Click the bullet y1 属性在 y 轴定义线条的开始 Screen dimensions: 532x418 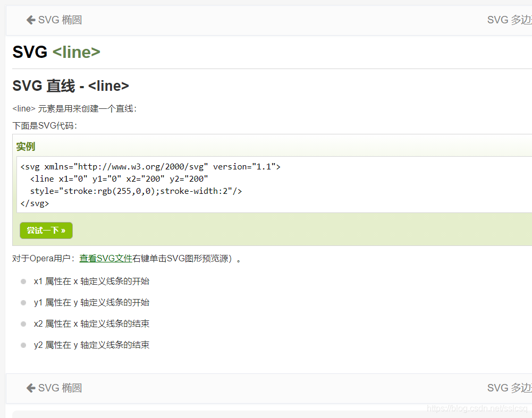tap(91, 302)
